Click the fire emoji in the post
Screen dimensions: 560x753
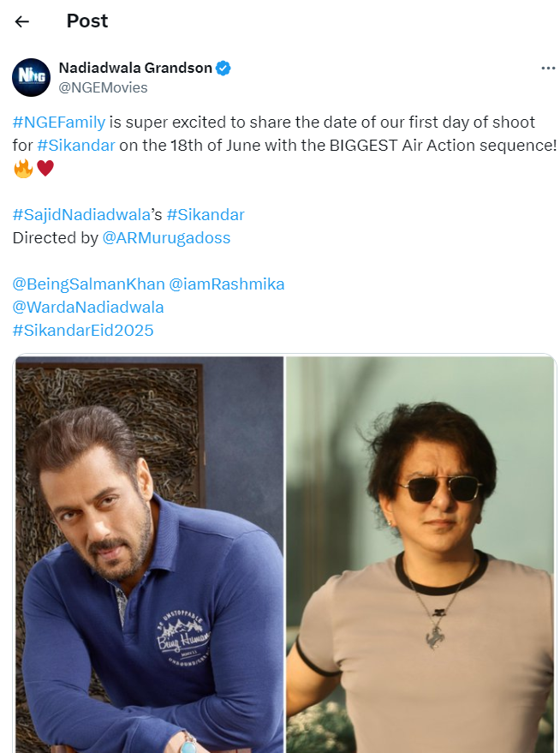tap(23, 169)
